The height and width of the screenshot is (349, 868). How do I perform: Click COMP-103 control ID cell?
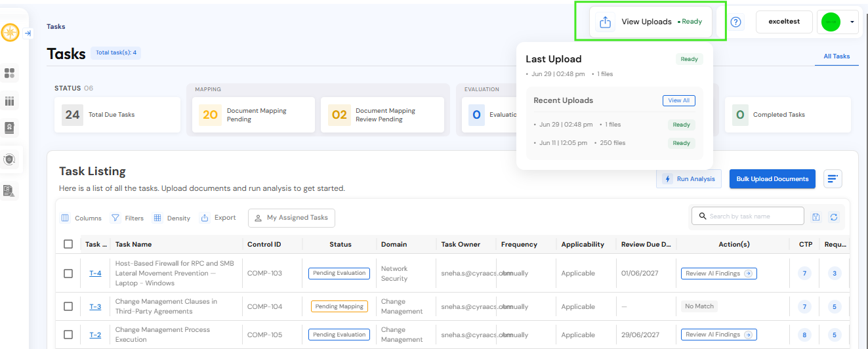tap(264, 274)
